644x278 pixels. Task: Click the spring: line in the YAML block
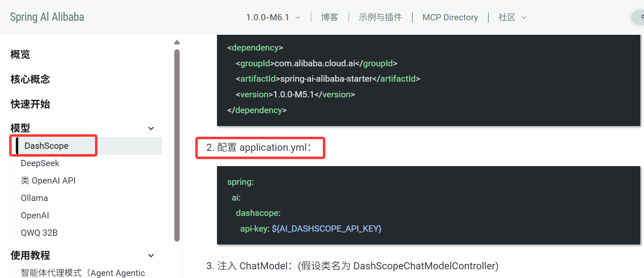(240, 182)
